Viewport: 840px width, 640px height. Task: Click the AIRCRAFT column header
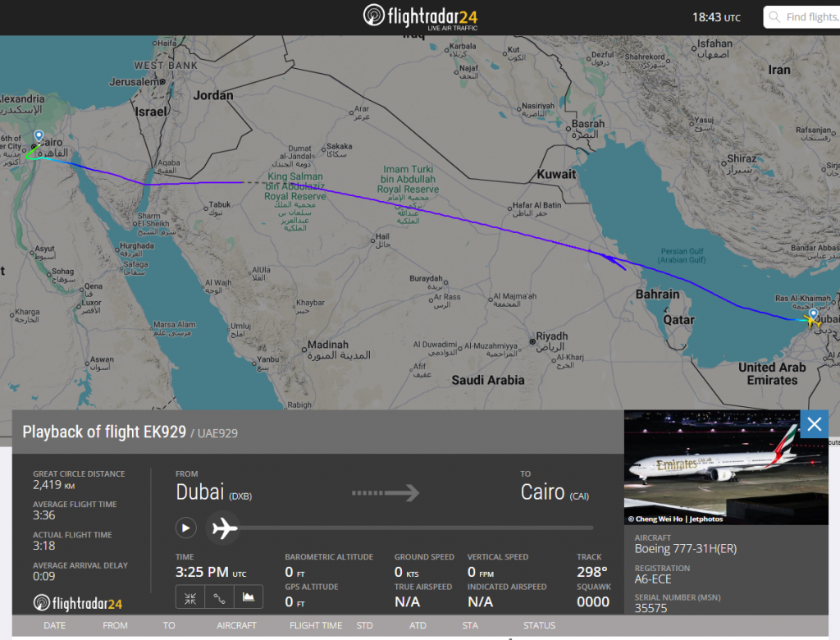(x=236, y=625)
